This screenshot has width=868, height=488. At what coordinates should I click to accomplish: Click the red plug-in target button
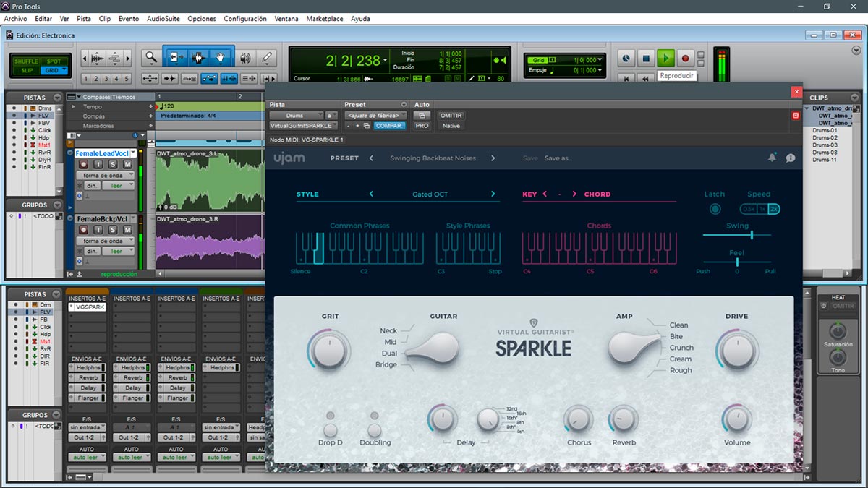(x=796, y=115)
